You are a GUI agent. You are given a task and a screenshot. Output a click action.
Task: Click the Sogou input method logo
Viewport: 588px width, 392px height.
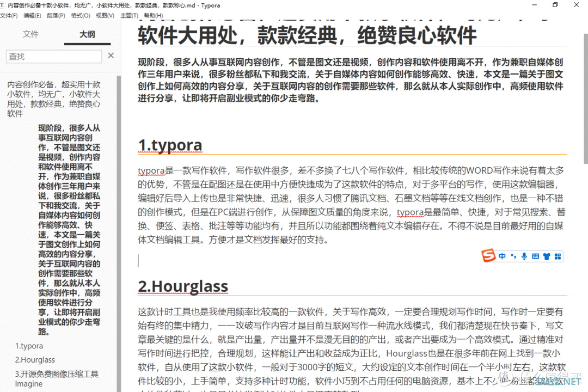[488, 256]
